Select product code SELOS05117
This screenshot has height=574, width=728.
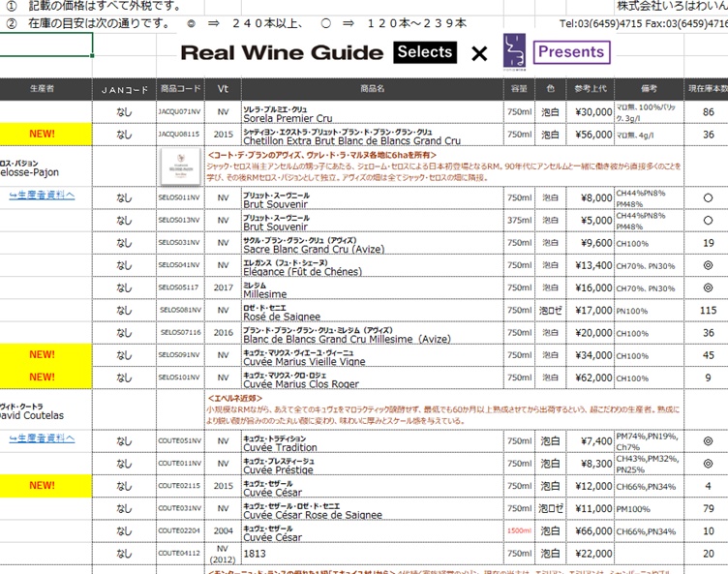tap(181, 287)
